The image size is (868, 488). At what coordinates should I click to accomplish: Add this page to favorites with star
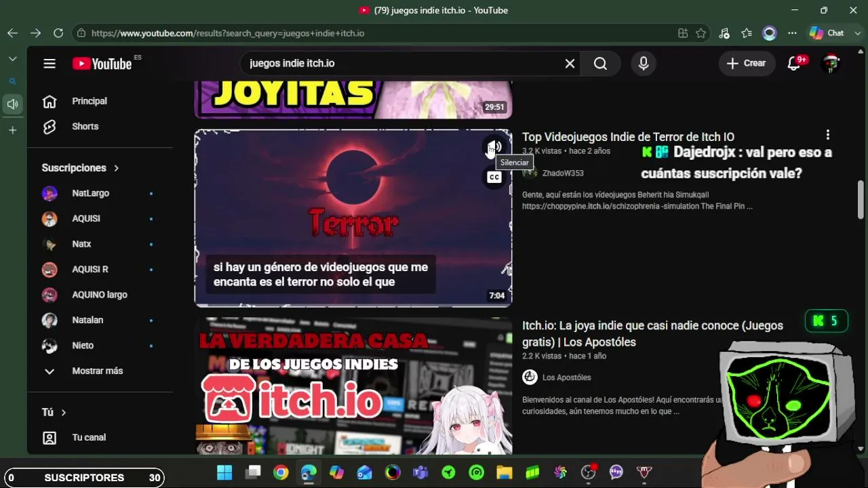pos(701,33)
